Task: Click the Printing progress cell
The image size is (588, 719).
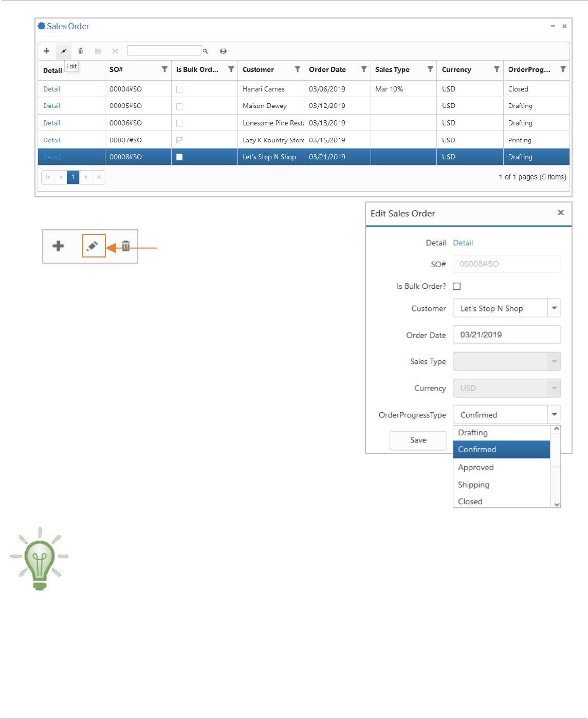Action: click(536, 140)
